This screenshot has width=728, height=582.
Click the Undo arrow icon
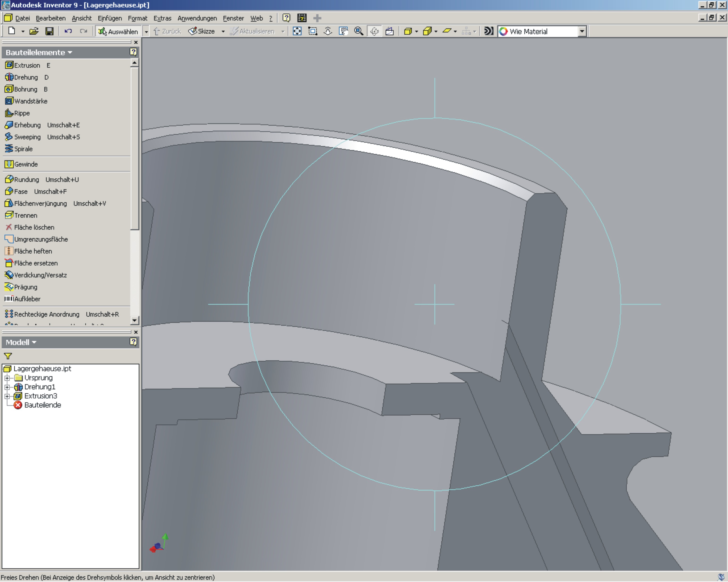click(68, 31)
